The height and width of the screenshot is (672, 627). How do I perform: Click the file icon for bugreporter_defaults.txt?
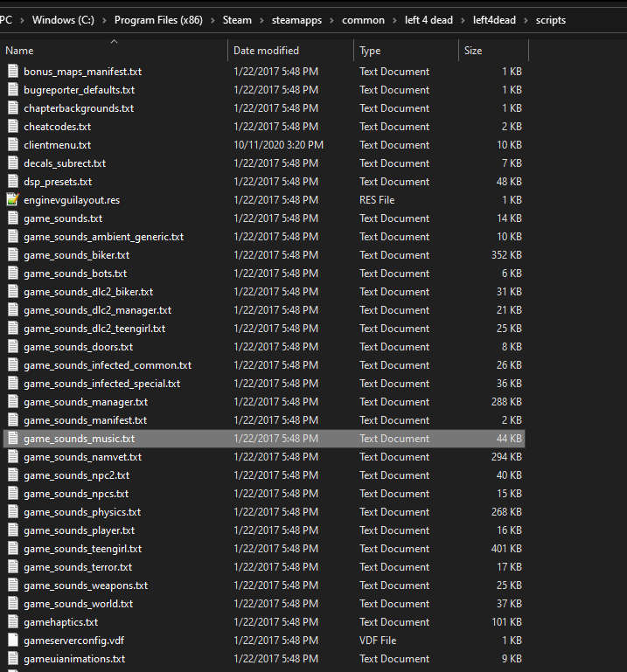[13, 90]
